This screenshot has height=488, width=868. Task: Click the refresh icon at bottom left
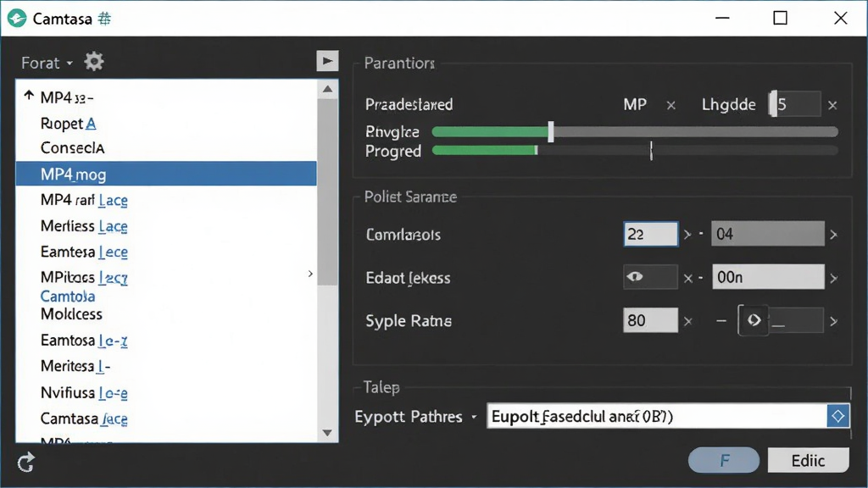[x=26, y=463]
